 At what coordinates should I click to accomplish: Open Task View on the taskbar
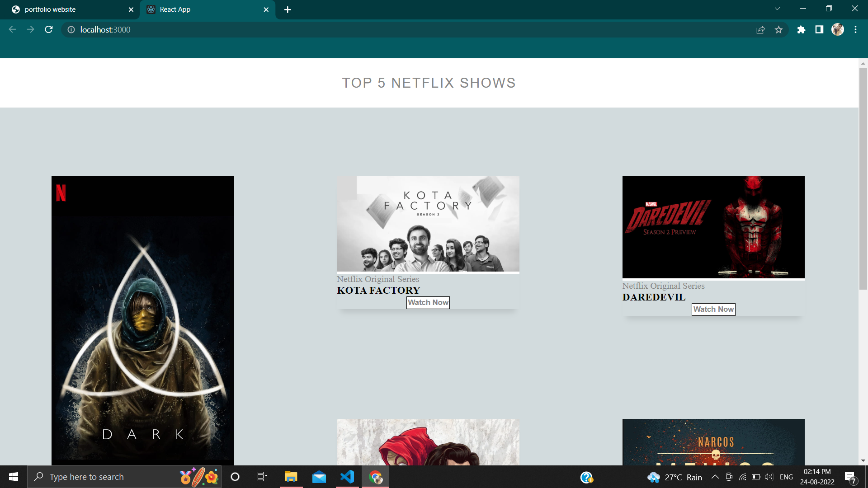tap(262, 477)
